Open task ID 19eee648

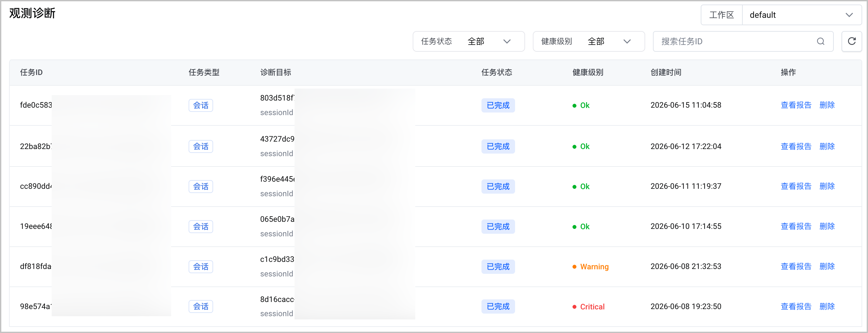click(x=36, y=226)
